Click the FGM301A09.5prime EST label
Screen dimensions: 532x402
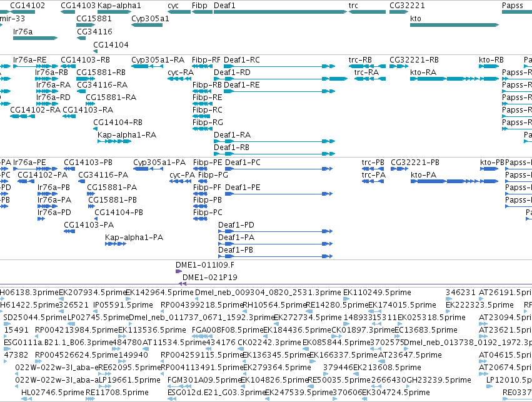click(x=204, y=379)
